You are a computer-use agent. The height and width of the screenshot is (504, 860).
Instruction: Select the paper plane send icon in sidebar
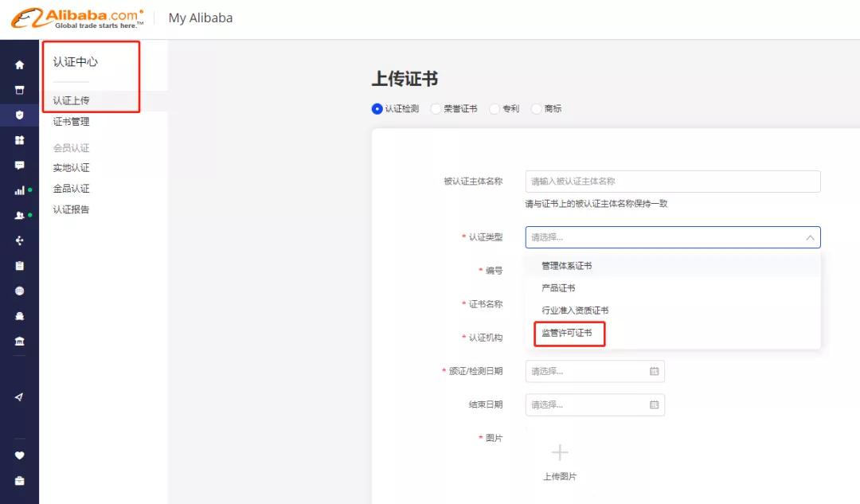[20, 397]
